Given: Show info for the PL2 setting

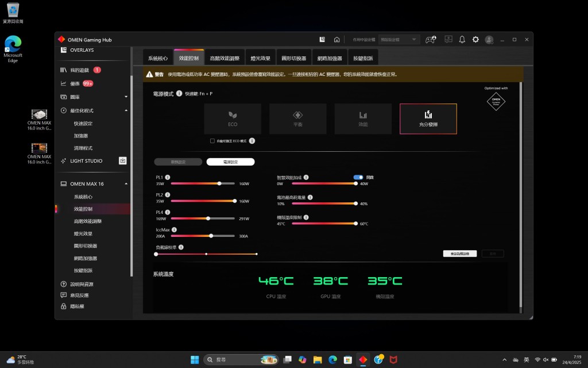Looking at the screenshot, I should (x=168, y=195).
